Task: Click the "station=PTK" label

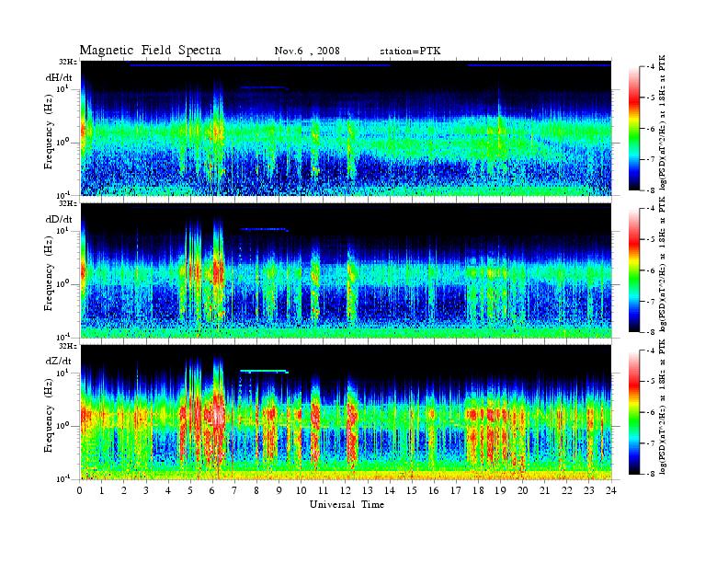Action: [410, 52]
